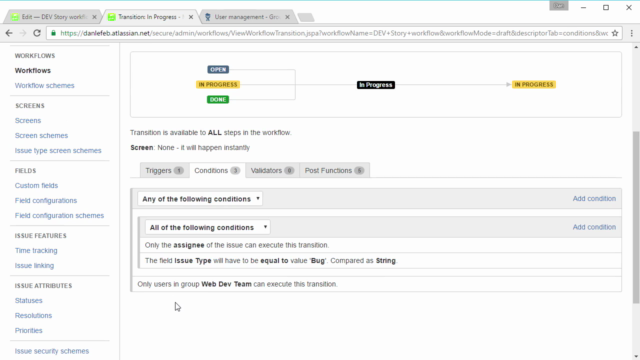Screen dimensions: 640x360
Task: Open Custom fields link
Action: click(x=36, y=186)
